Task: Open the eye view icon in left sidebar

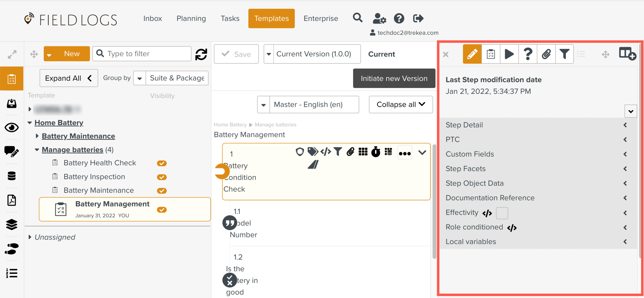Action: (12, 127)
